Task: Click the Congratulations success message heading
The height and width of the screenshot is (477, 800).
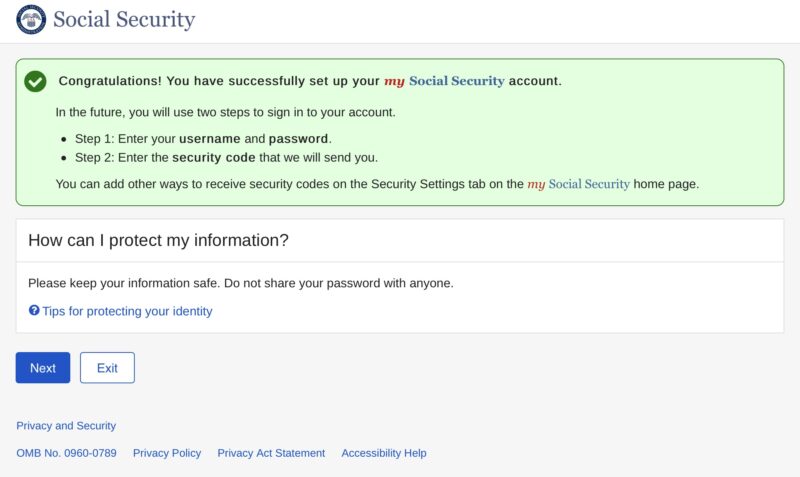Action: click(x=310, y=81)
